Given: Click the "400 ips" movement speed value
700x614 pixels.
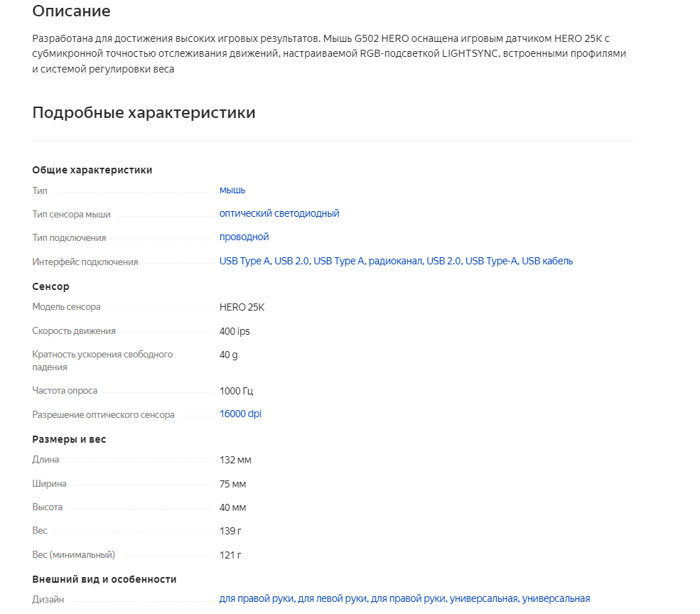Looking at the screenshot, I should tap(235, 331).
